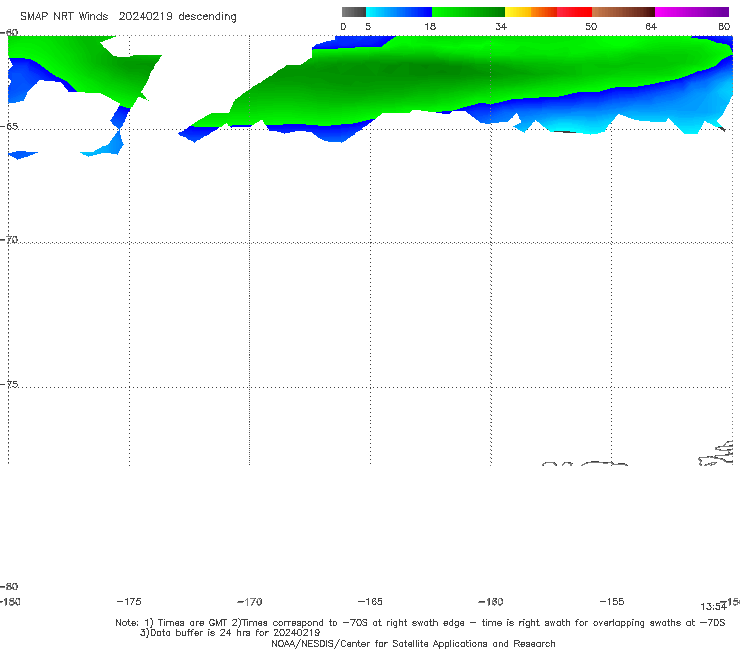Click the 'Times are GMT' note line
The image size is (740, 650).
point(420,623)
